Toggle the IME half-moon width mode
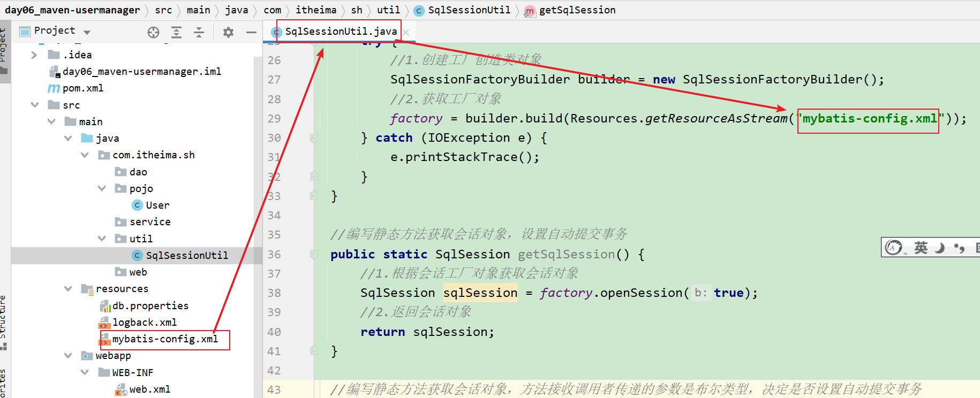 click(940, 248)
